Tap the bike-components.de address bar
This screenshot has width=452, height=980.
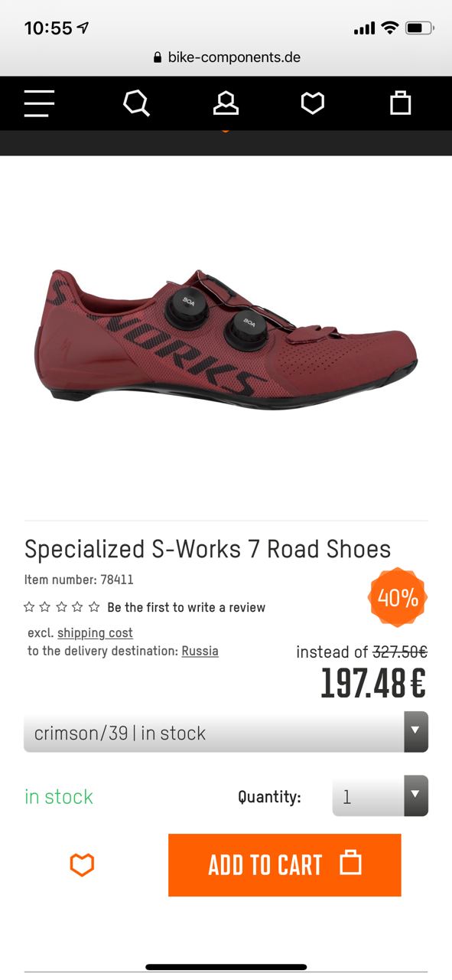(226, 57)
